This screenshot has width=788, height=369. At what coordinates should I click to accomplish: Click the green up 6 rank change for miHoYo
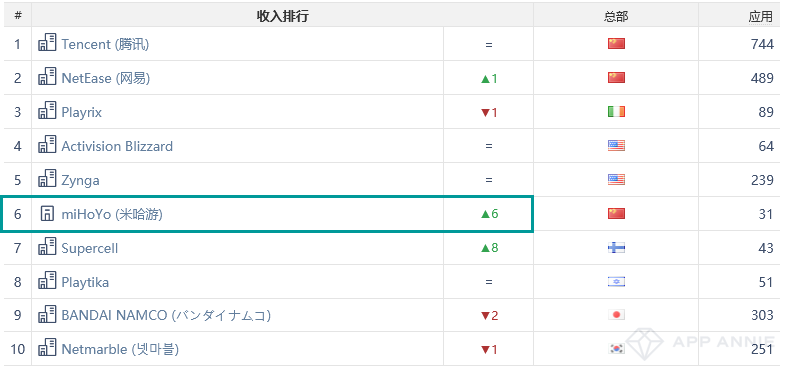(x=489, y=214)
